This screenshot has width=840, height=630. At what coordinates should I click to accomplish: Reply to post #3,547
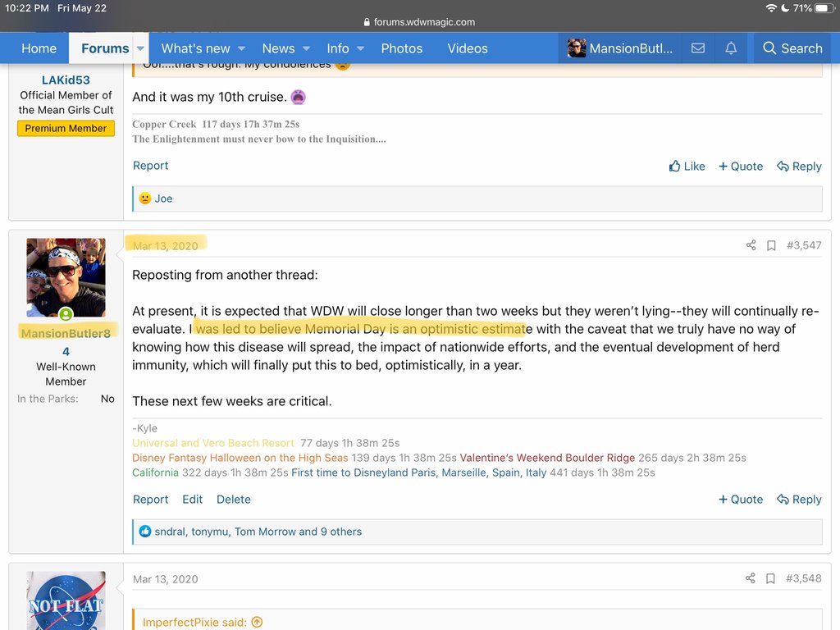click(799, 499)
